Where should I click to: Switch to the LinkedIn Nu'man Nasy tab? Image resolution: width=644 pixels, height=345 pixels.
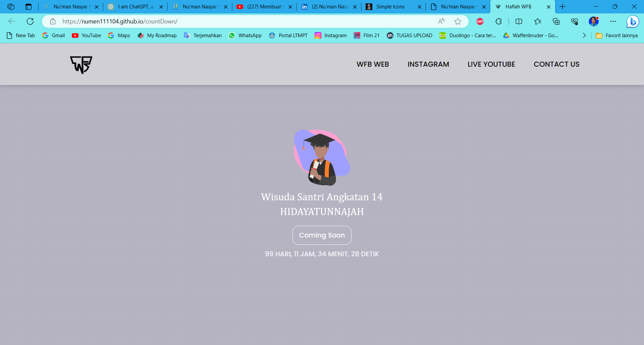point(329,7)
